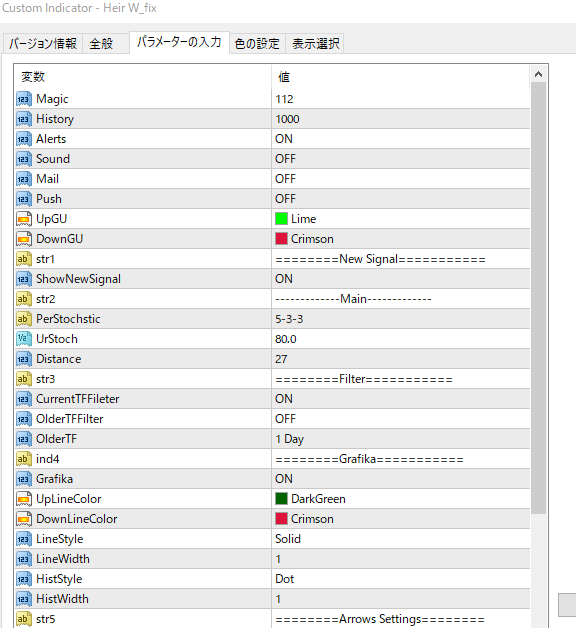This screenshot has height=628, width=576.
Task: Click the Lime color swatch for UpGU
Action: [x=281, y=219]
